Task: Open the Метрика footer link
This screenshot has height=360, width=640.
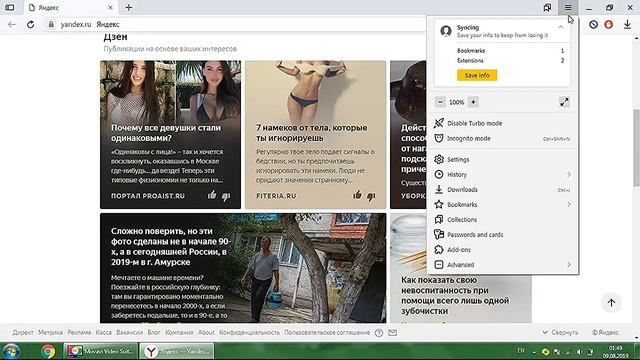Action: pyautogui.click(x=51, y=333)
